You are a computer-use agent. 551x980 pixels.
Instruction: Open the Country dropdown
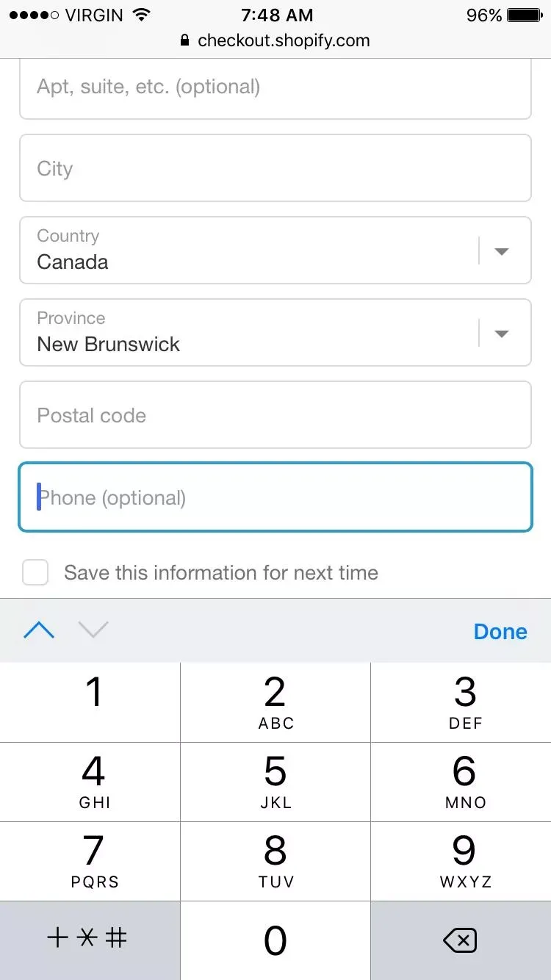pos(275,251)
